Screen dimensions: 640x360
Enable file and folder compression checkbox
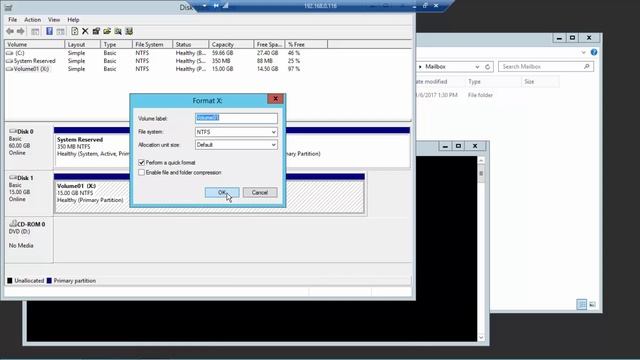(x=141, y=173)
